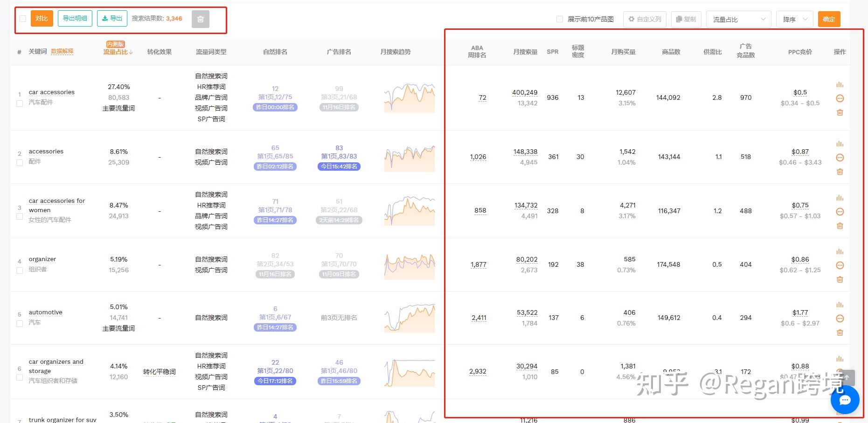Click the 导出明细 button
This screenshot has height=423, width=868.
(x=75, y=19)
